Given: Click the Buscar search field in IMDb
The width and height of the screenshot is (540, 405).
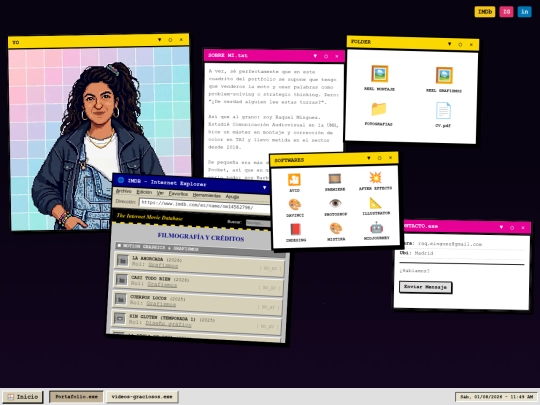Looking at the screenshot, I should (x=258, y=224).
